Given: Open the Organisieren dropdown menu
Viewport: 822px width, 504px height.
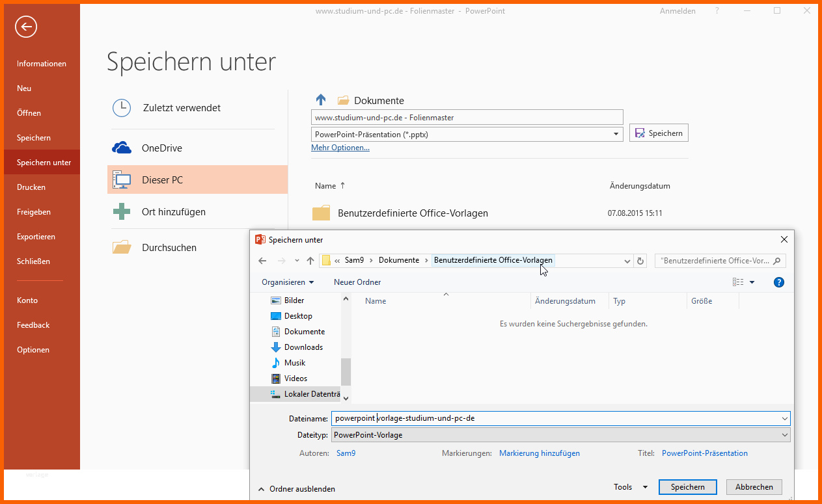Looking at the screenshot, I should click(288, 282).
